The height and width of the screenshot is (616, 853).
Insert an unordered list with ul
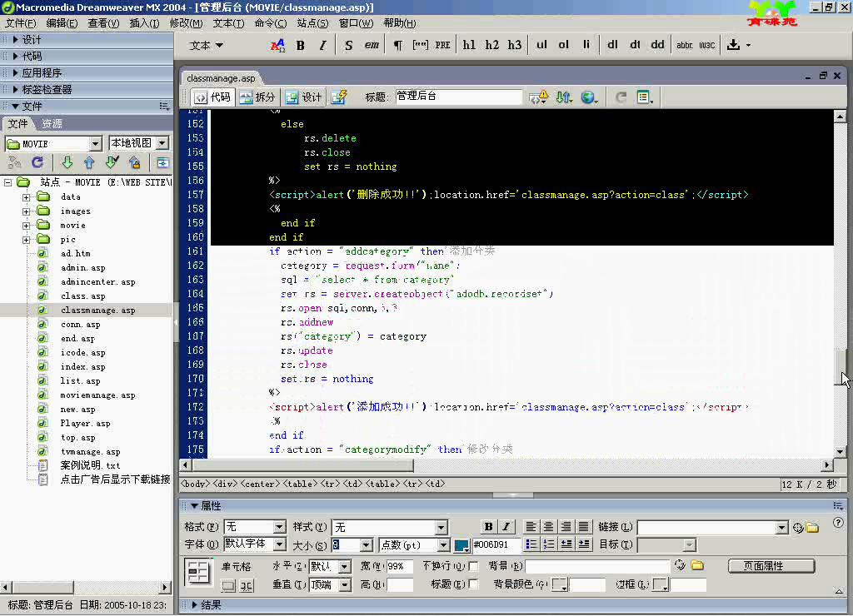coord(541,45)
